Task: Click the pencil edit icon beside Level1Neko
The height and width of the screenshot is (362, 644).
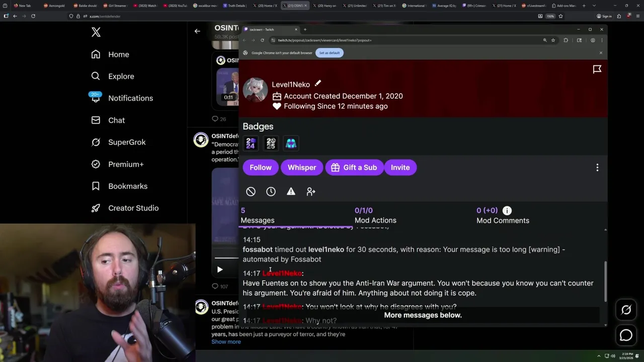Action: click(x=318, y=83)
